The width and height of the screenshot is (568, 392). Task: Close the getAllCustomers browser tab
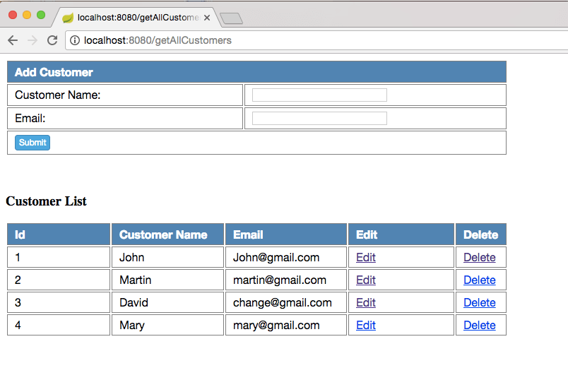207,18
